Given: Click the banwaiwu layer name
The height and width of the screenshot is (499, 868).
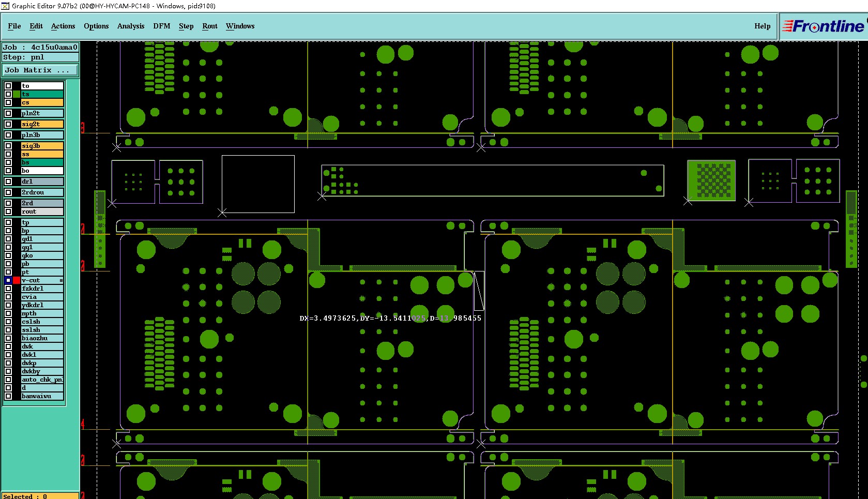Looking at the screenshot, I should 42,396.
